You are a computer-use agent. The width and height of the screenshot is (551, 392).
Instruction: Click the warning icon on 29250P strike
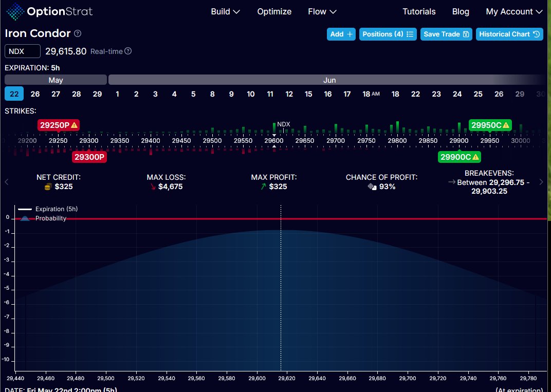(x=75, y=125)
